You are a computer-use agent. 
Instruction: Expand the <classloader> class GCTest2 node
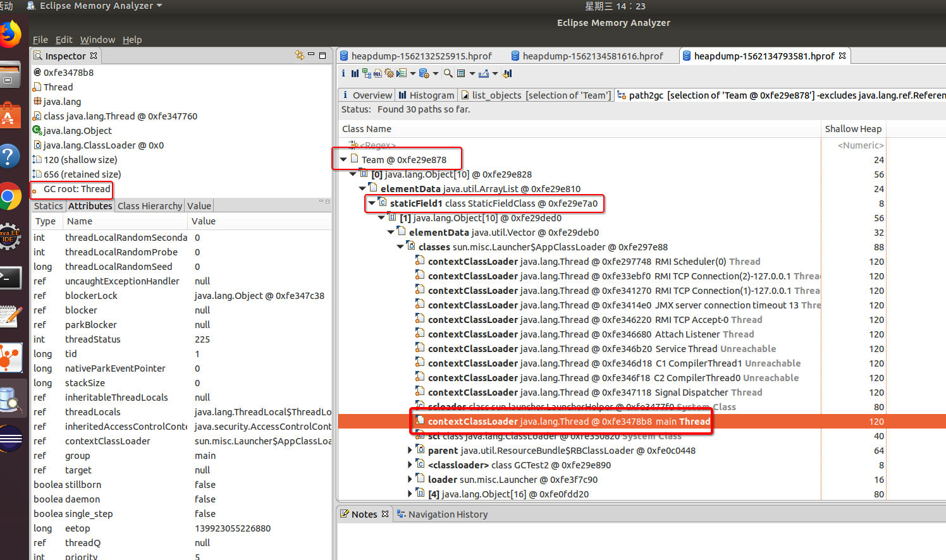tap(410, 465)
